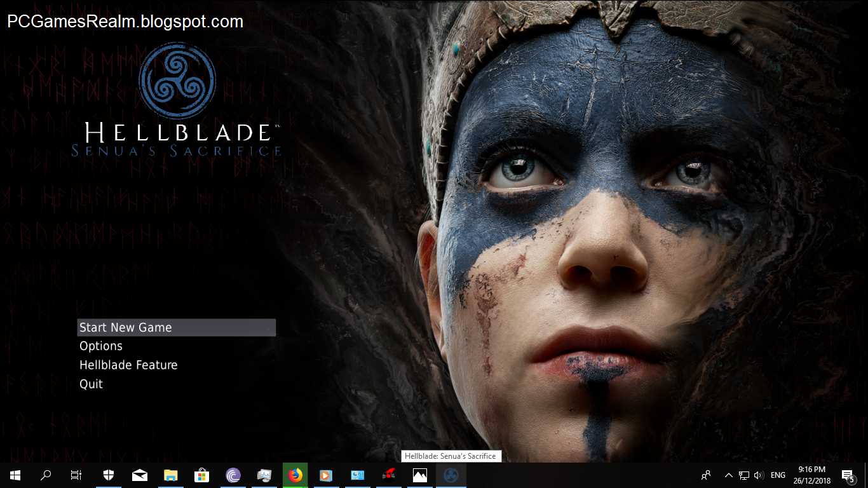Open Microsoft Store from the taskbar

point(202,475)
